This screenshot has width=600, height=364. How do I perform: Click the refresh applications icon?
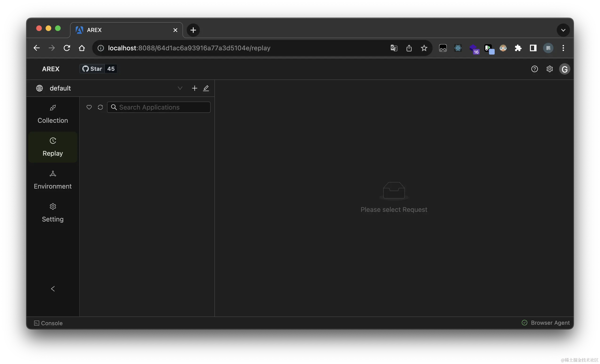tap(100, 107)
